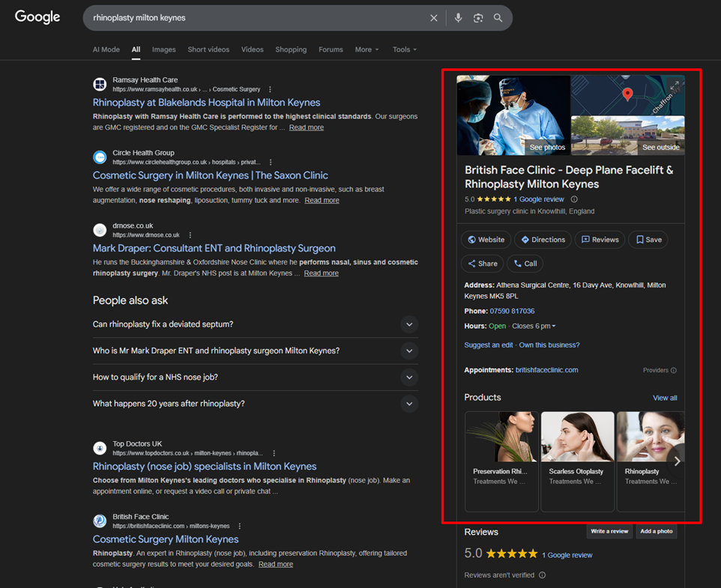
Task: Open the 'See outside' street view thumbnail
Action: point(627,136)
